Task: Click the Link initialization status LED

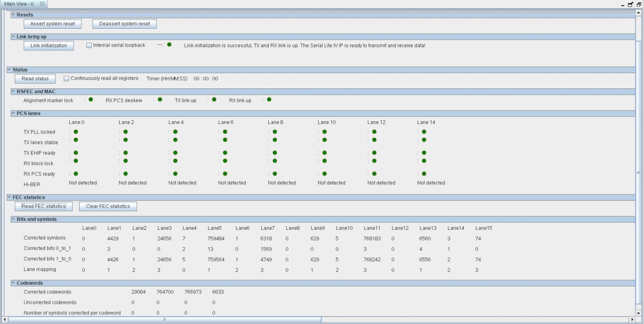Action: [x=169, y=44]
